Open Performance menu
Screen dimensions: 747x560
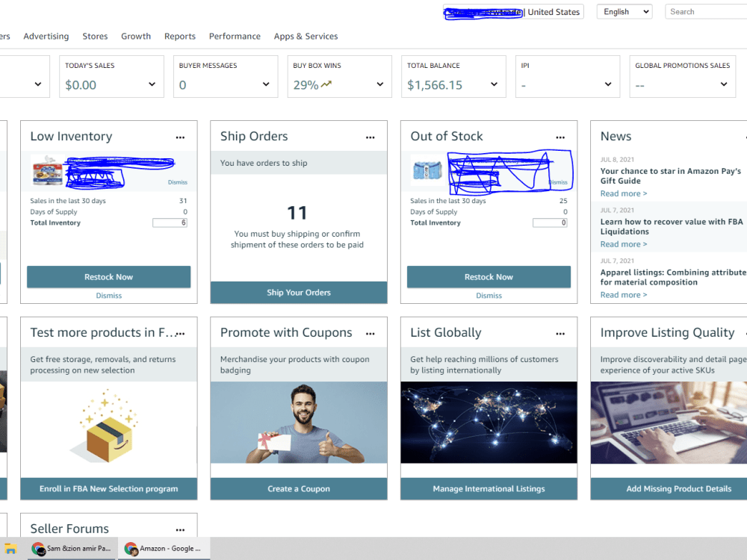235,36
